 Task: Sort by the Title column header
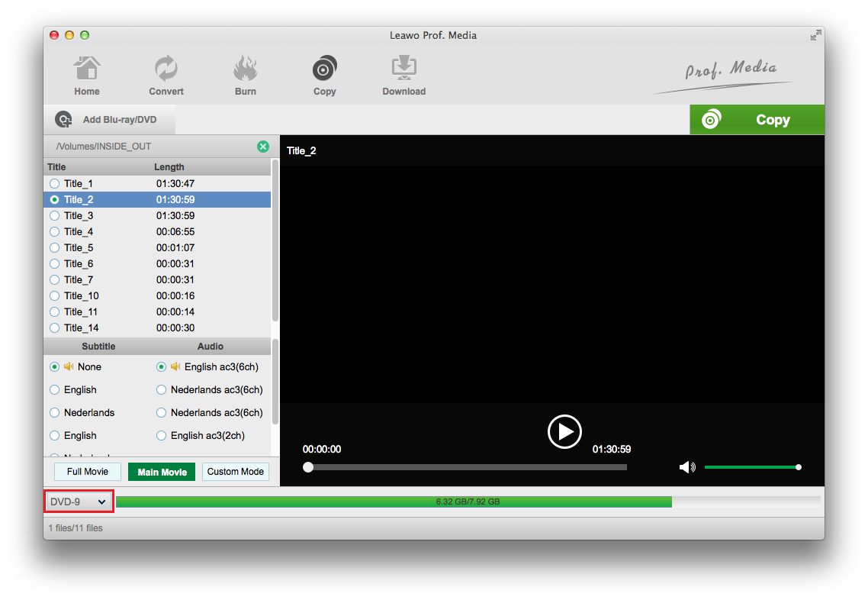pos(56,166)
